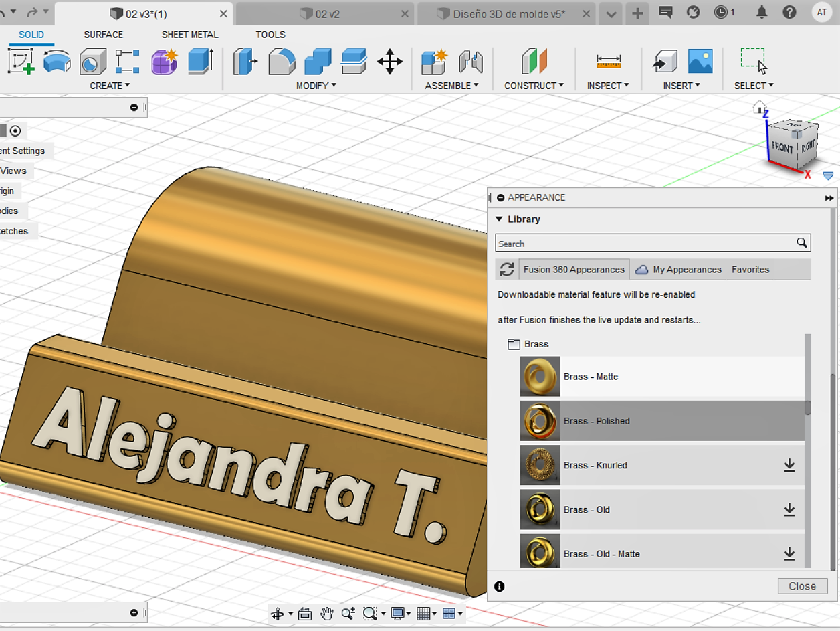Switch to the SURFACE tab

point(104,35)
